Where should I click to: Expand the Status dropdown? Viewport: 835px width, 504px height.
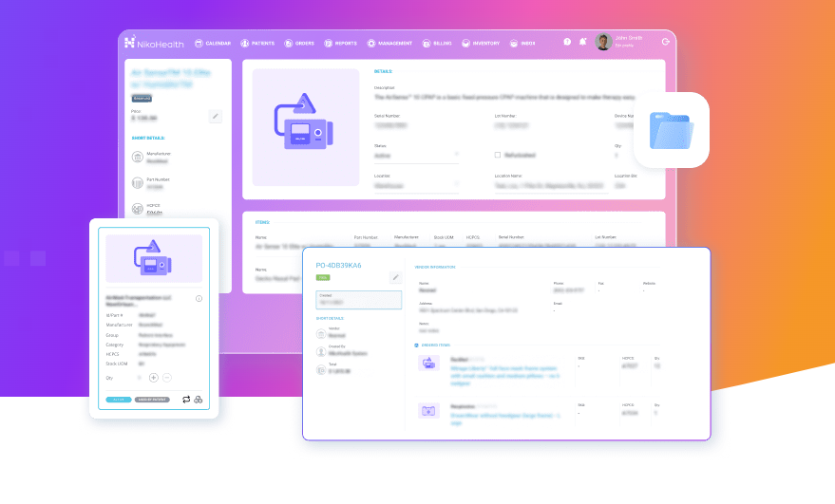416,155
